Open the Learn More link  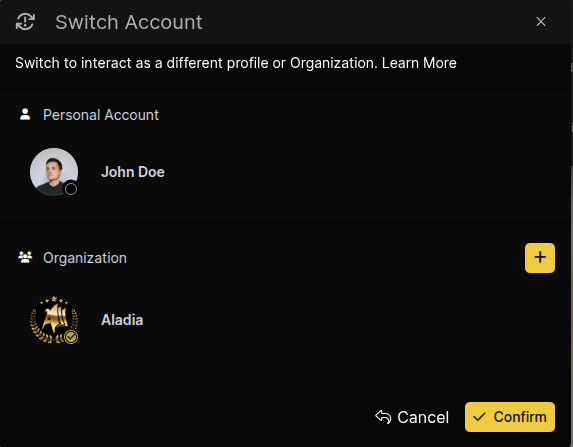(x=419, y=63)
